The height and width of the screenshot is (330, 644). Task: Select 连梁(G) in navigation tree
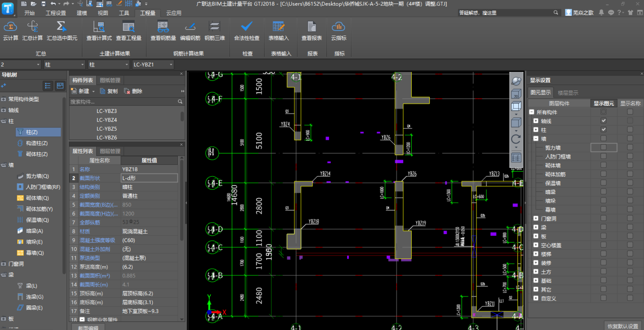coord(35,297)
